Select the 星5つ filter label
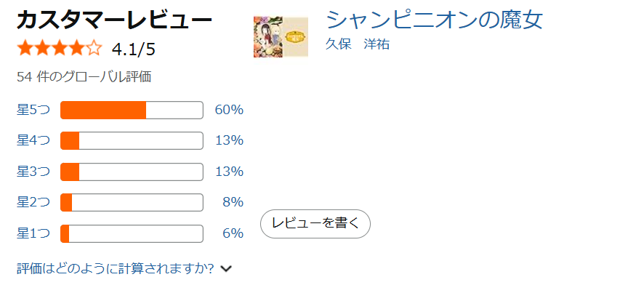 pos(33,110)
